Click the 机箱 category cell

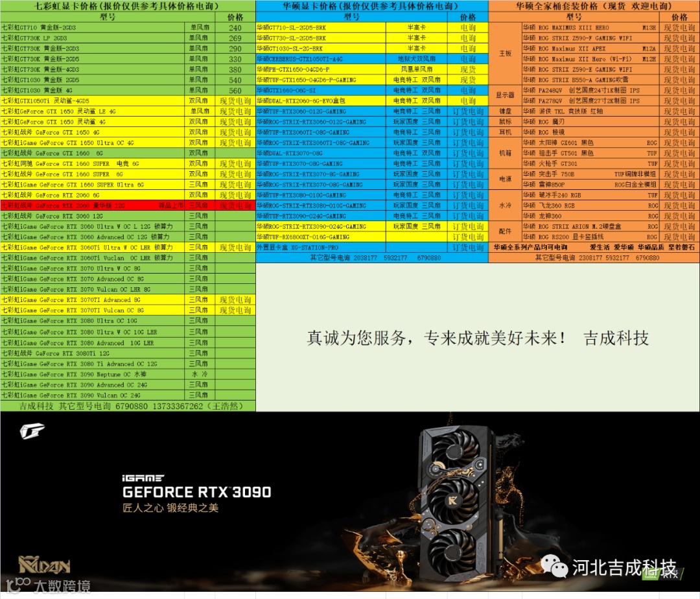tap(506, 153)
